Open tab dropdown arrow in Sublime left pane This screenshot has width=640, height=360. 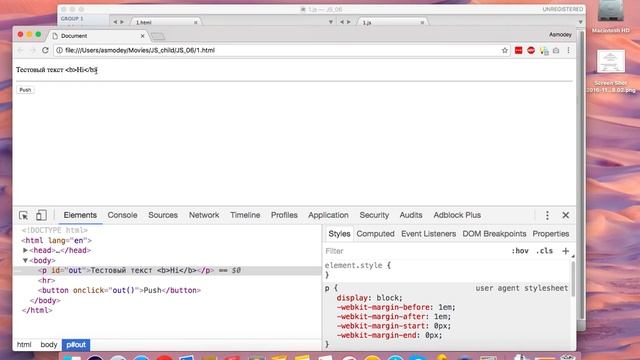click(331, 22)
